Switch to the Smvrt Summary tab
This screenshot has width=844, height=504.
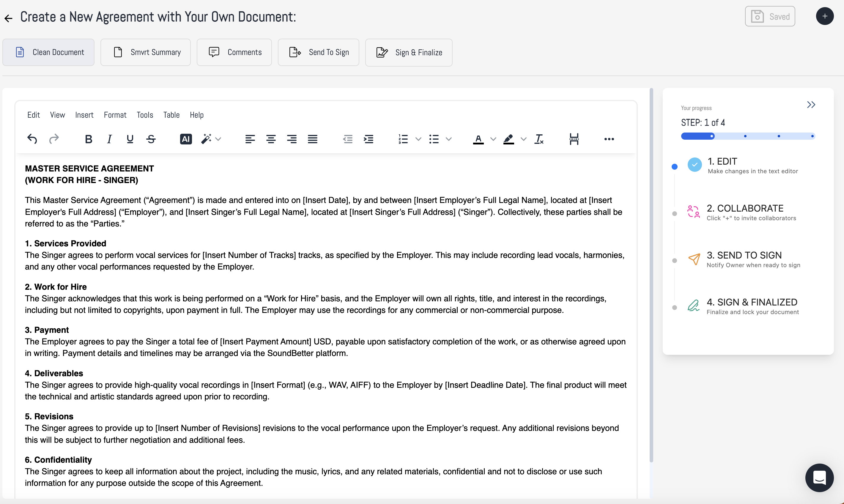tap(145, 52)
